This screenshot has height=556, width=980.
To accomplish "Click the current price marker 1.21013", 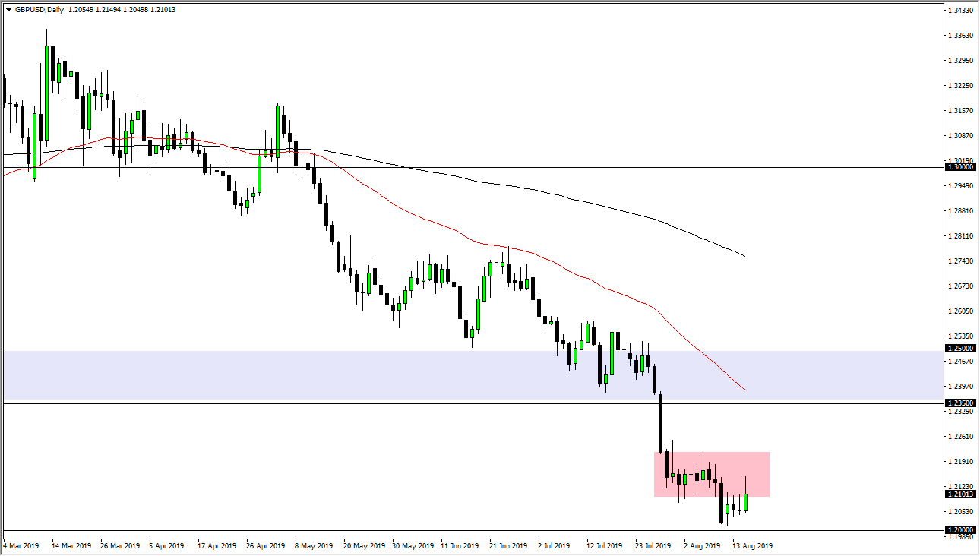I will (959, 493).
